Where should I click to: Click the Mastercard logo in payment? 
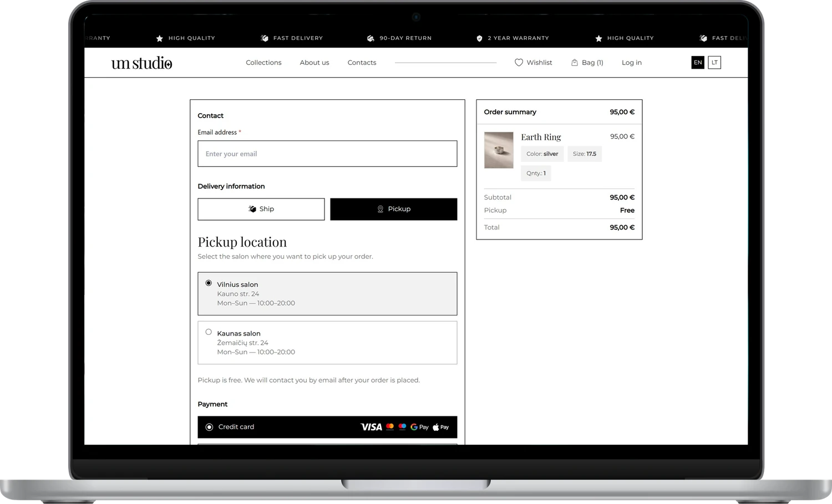tap(390, 426)
